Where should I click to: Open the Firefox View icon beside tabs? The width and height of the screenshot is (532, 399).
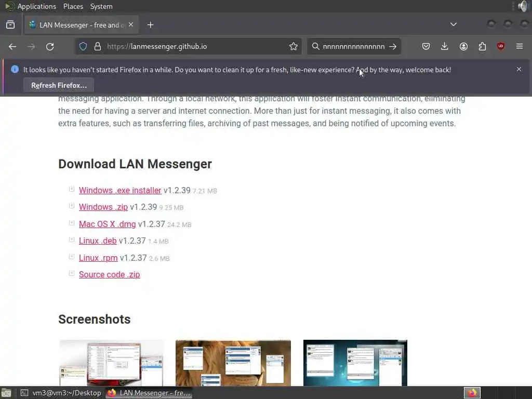[x=10, y=25]
